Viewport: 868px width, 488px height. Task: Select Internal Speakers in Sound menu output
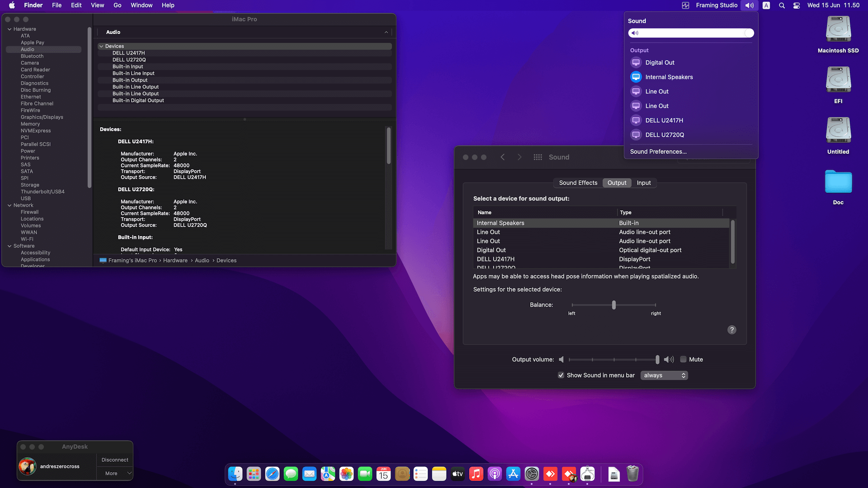pos(691,77)
